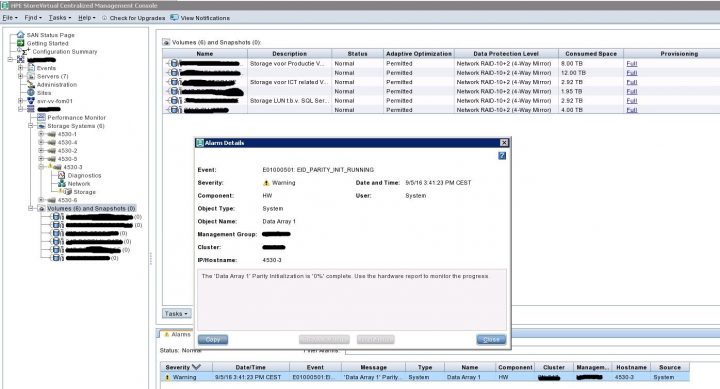Select Storage Systems (6) icon

tap(41, 126)
